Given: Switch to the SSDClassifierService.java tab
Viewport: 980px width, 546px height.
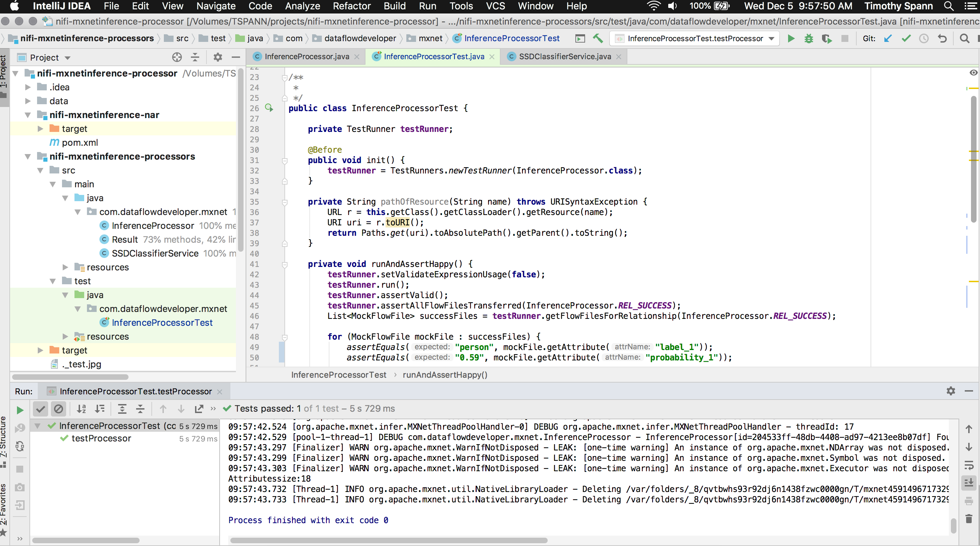Looking at the screenshot, I should click(565, 57).
